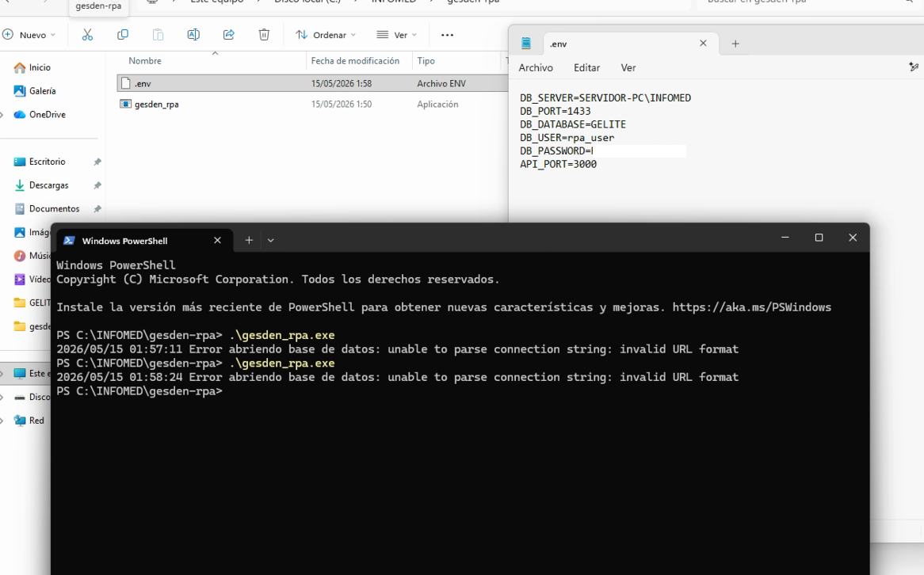Viewport: 924px width, 575px height.
Task: Open Descargas quick access folder
Action: (49, 185)
